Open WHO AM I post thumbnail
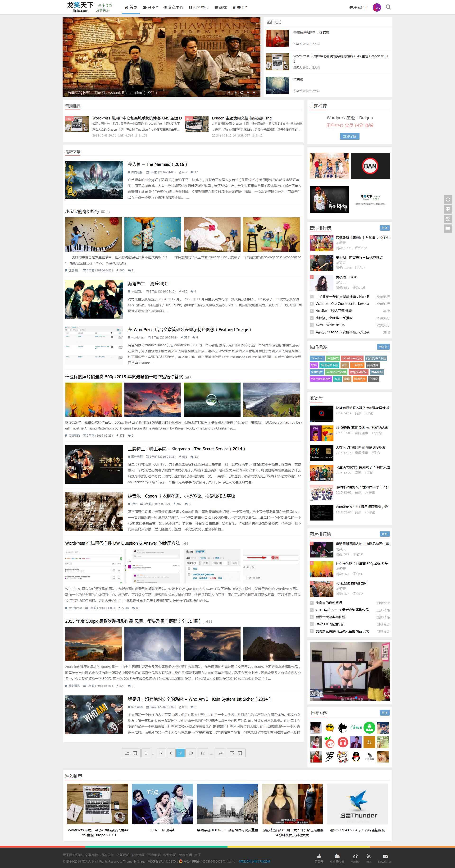The width and height of the screenshot is (455, 868). coord(94,715)
